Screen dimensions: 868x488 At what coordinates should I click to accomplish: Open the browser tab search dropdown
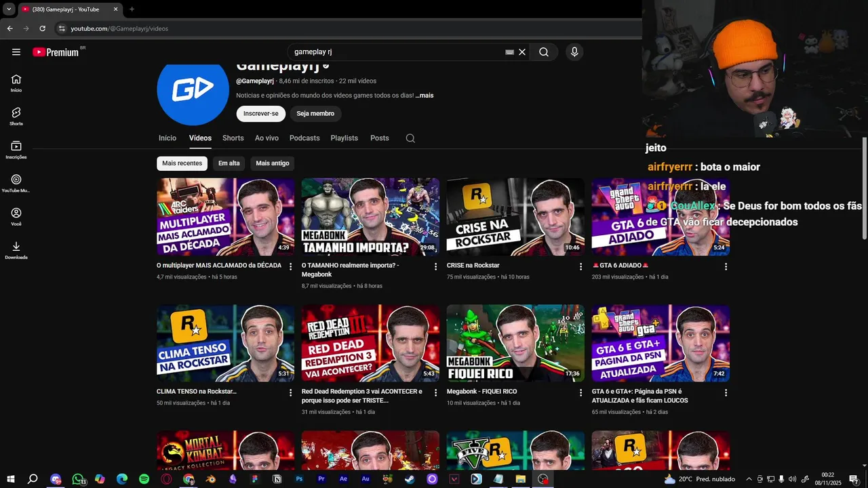[9, 9]
